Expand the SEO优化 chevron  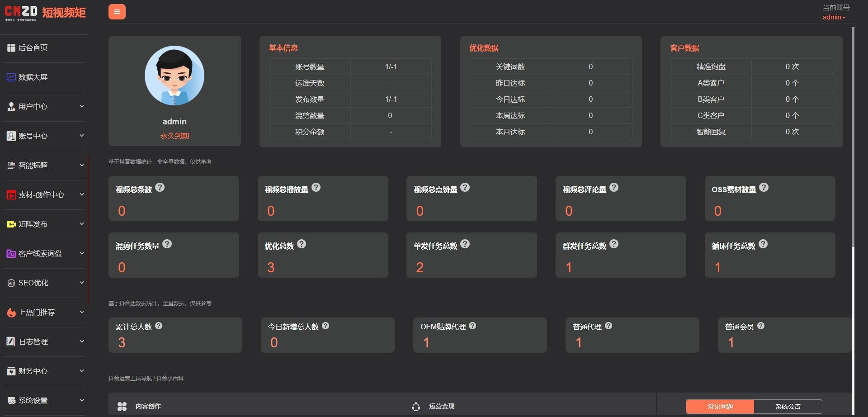coord(82,283)
